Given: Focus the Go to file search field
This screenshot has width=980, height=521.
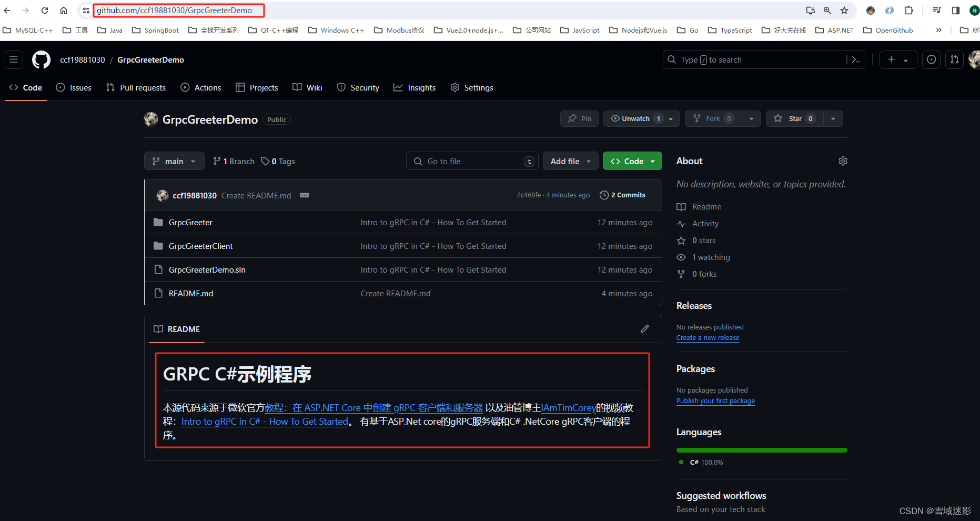Looking at the screenshot, I should click(x=472, y=161).
